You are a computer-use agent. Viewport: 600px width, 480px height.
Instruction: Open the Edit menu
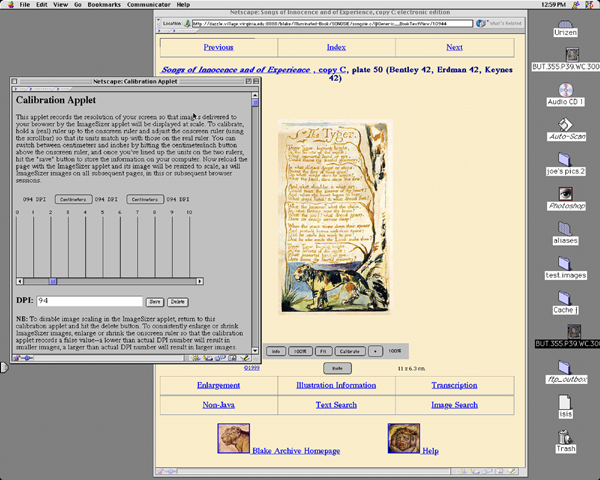click(42, 5)
